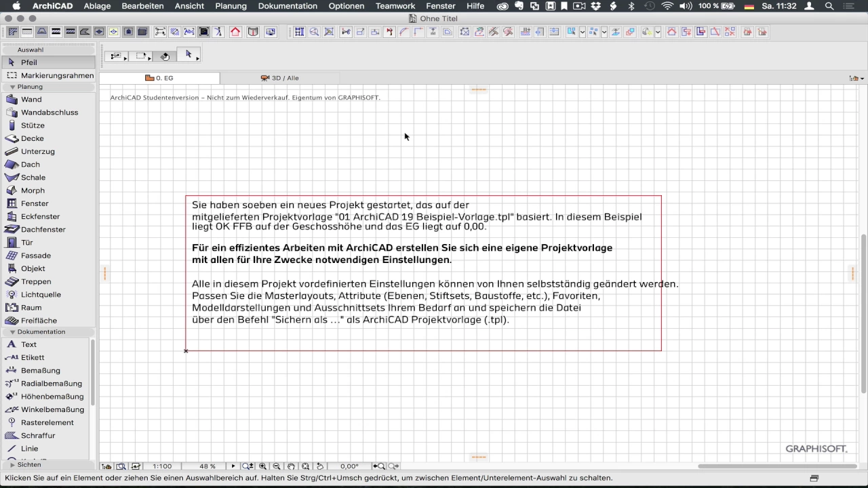868x488 pixels.
Task: Select the Rasterelement grid tool
Action: tap(45, 422)
